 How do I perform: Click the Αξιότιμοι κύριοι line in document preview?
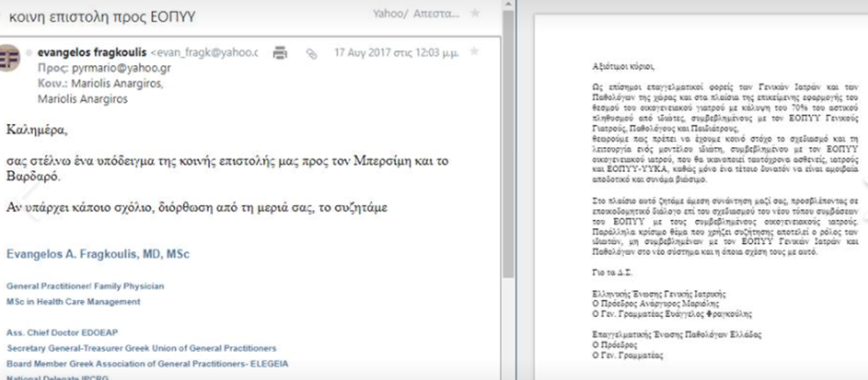(621, 67)
